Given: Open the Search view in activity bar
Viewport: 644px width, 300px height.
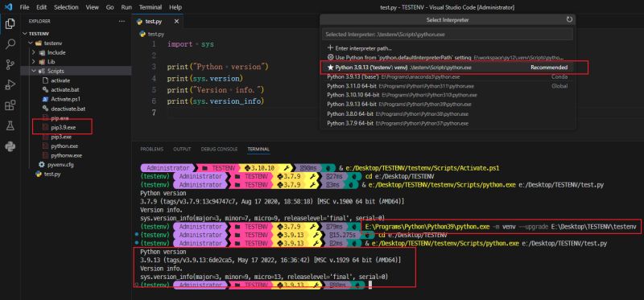Looking at the screenshot, I should pyautogui.click(x=10, y=43).
